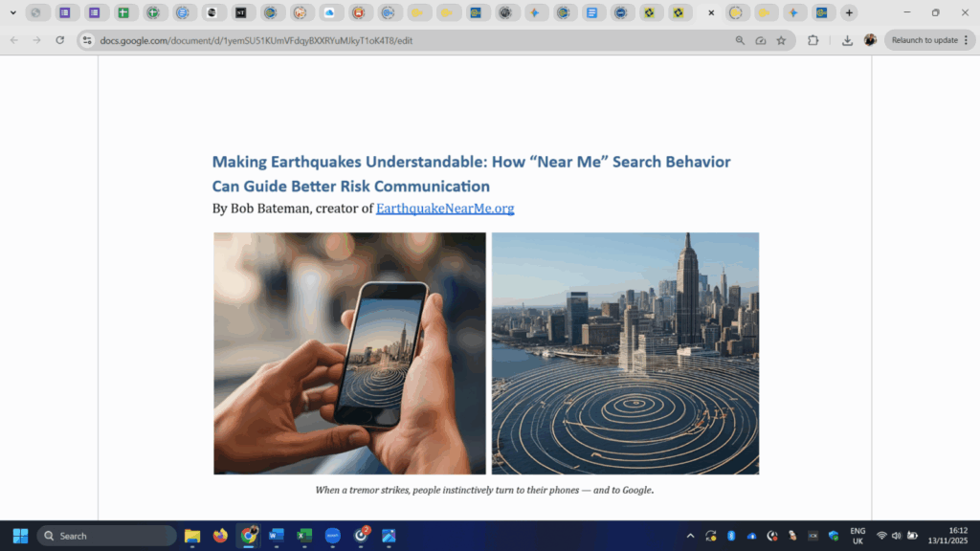The width and height of the screenshot is (980, 551).
Task: Click the 'By Bob Bateman, creator of' text
Action: coord(293,208)
